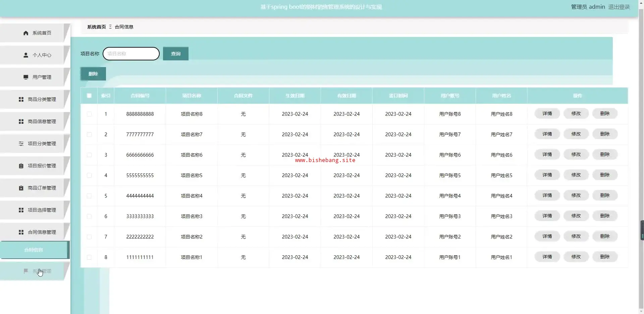Click the grid icon for 商品分类管理
Screen dimensions: 644x314
pyautogui.click(x=21, y=99)
